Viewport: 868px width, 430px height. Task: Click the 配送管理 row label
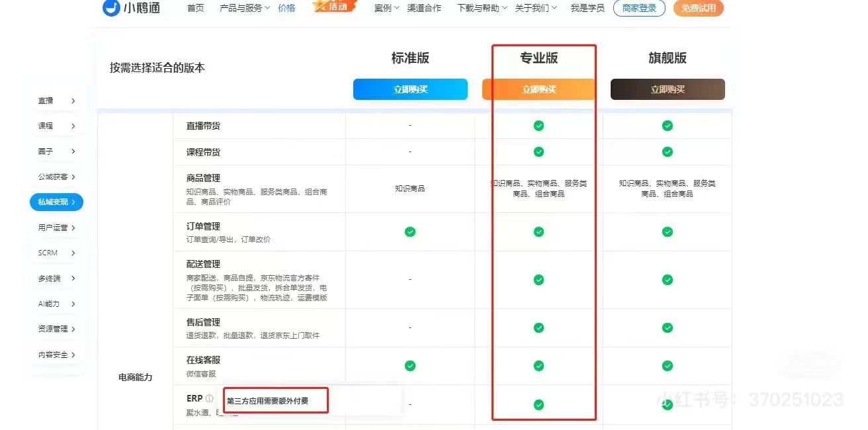[x=203, y=264]
